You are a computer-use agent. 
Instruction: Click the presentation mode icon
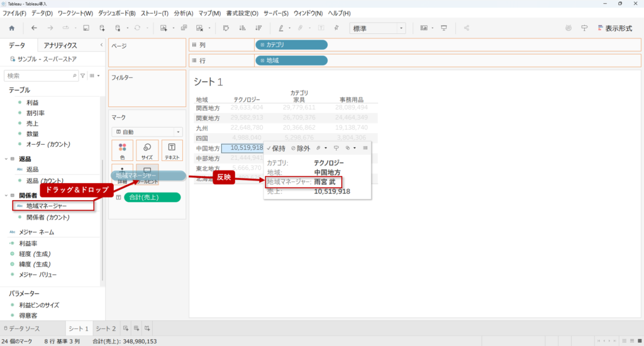point(444,28)
